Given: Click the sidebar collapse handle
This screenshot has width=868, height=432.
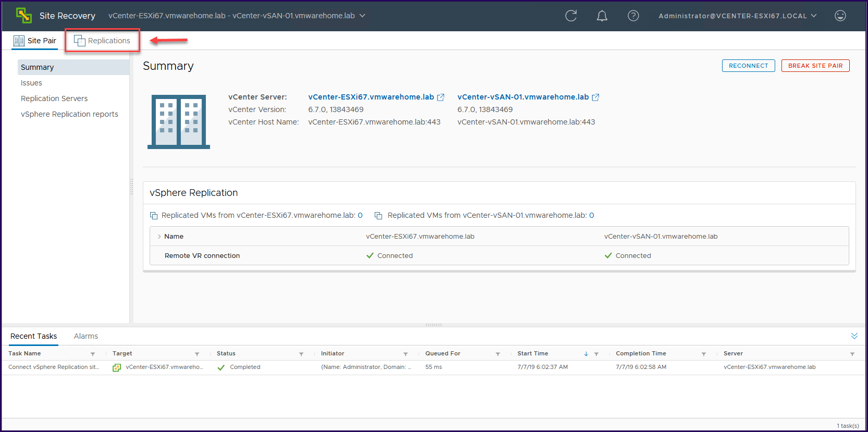Looking at the screenshot, I should (131, 187).
